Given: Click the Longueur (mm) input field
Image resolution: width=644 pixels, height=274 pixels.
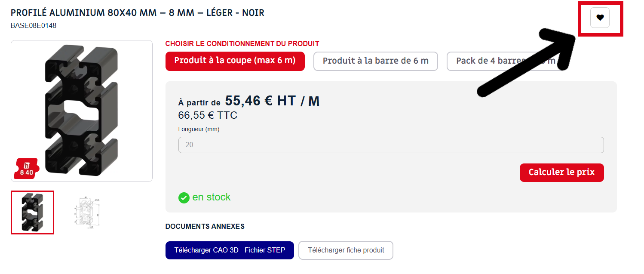Looking at the screenshot, I should pos(391,145).
